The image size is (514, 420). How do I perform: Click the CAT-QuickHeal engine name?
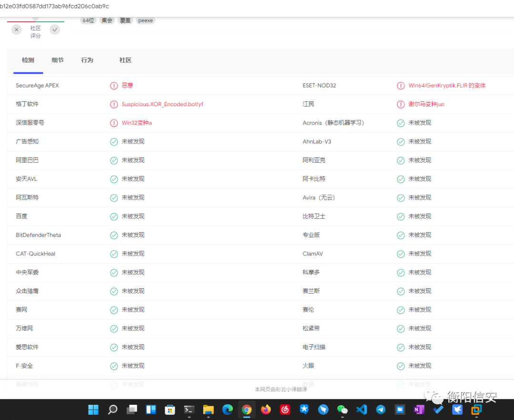[x=35, y=254]
